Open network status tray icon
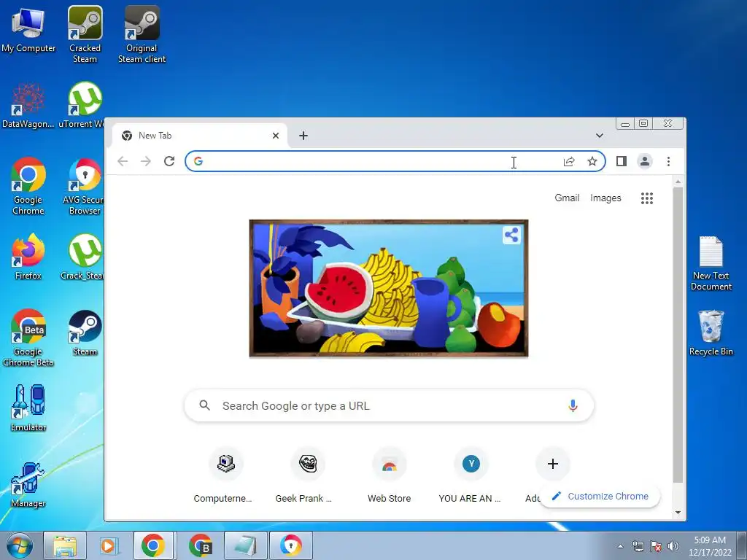 point(638,546)
